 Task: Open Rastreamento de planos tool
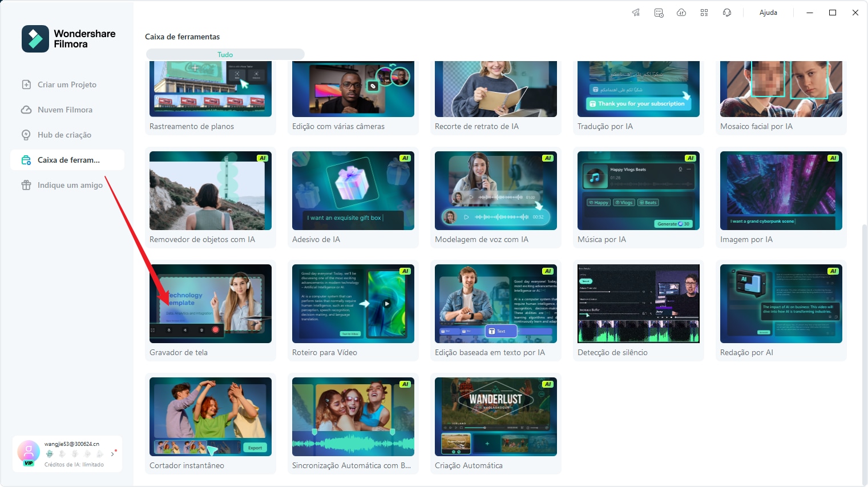coord(211,98)
